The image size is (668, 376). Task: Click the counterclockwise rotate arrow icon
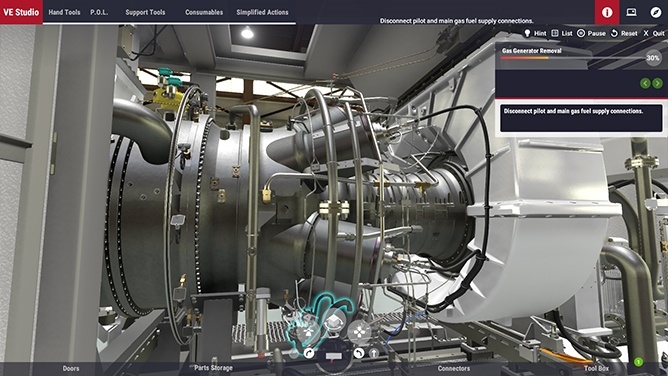pyautogui.click(x=359, y=353)
